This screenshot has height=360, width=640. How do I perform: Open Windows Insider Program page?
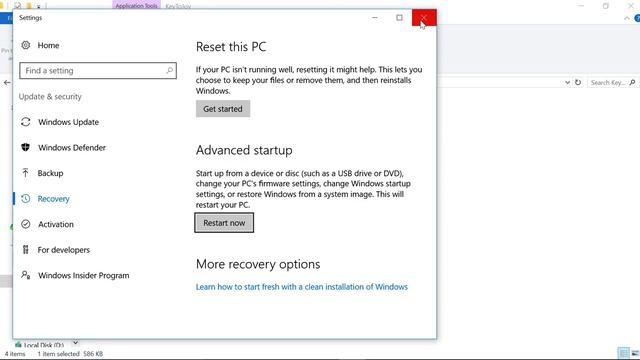tap(75, 276)
